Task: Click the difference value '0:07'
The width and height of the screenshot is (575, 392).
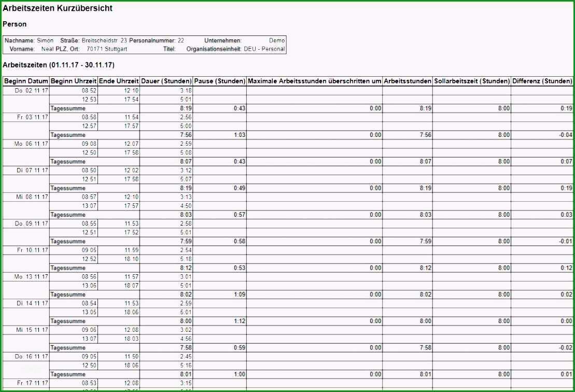Action: coord(566,162)
